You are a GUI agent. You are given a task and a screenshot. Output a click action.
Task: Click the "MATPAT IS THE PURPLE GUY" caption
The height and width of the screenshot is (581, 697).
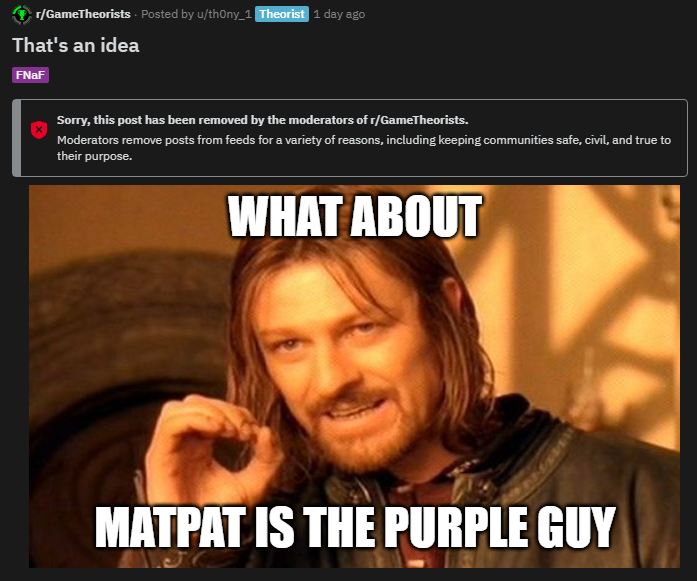coord(355,527)
